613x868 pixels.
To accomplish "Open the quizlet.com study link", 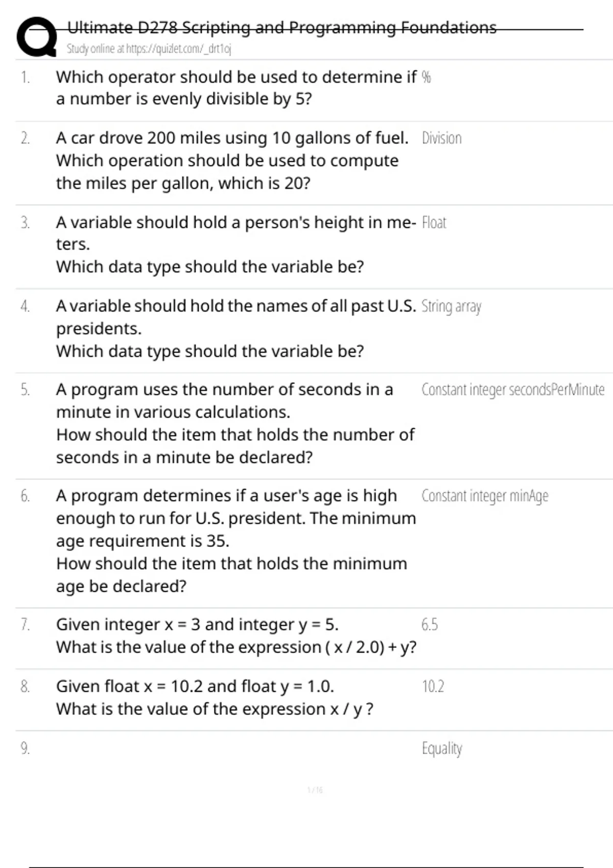I will (149, 49).
